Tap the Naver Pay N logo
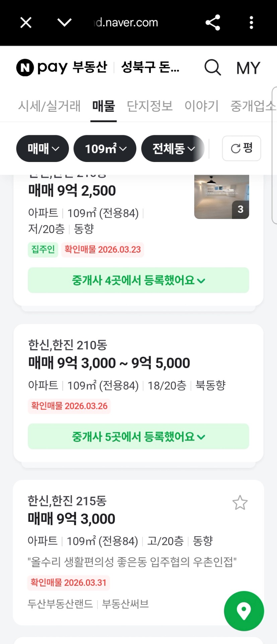The width and height of the screenshot is (277, 644). [25, 68]
